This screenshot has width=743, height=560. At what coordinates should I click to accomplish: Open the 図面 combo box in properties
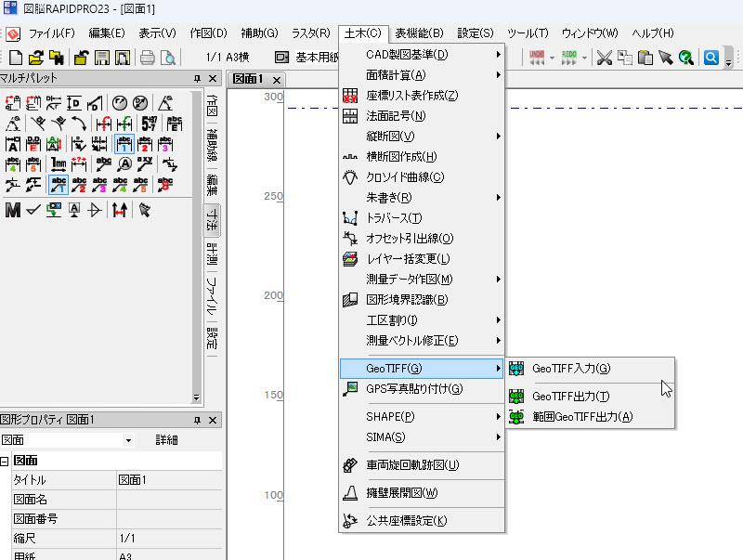pyautogui.click(x=128, y=440)
